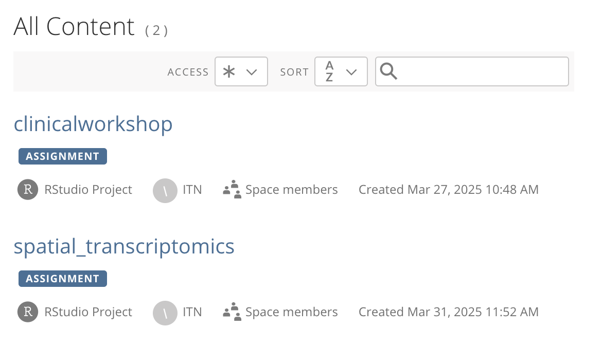Click the RStudio R icon for clinicalworkshop
Viewport: 602px width, 364px height.
(x=28, y=190)
